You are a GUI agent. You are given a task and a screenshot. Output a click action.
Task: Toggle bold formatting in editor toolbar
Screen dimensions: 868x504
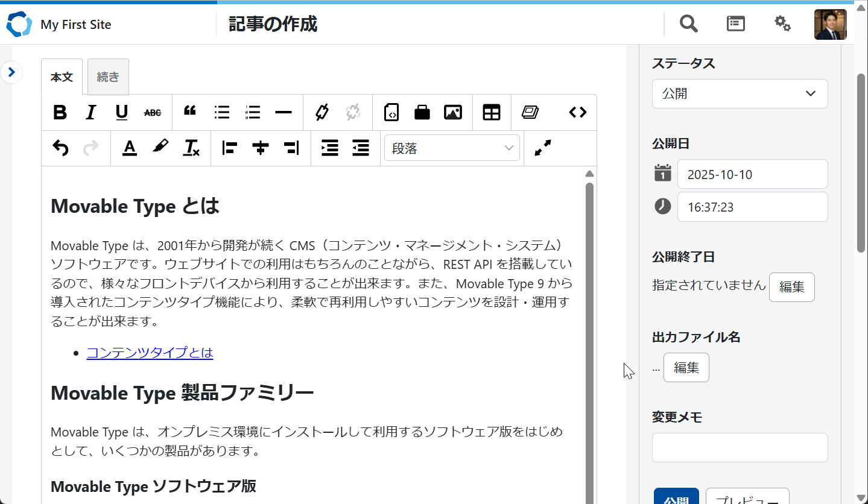click(60, 113)
